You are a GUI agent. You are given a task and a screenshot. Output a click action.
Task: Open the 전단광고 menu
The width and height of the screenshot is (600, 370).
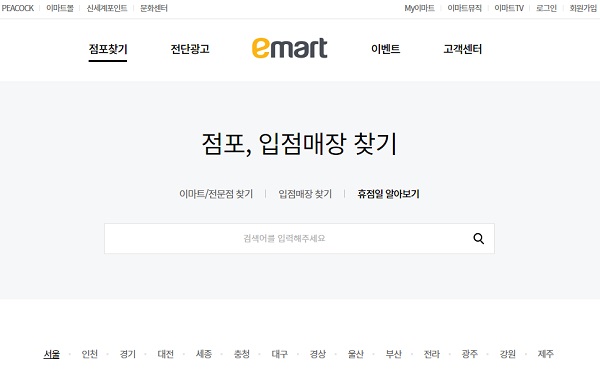point(190,49)
